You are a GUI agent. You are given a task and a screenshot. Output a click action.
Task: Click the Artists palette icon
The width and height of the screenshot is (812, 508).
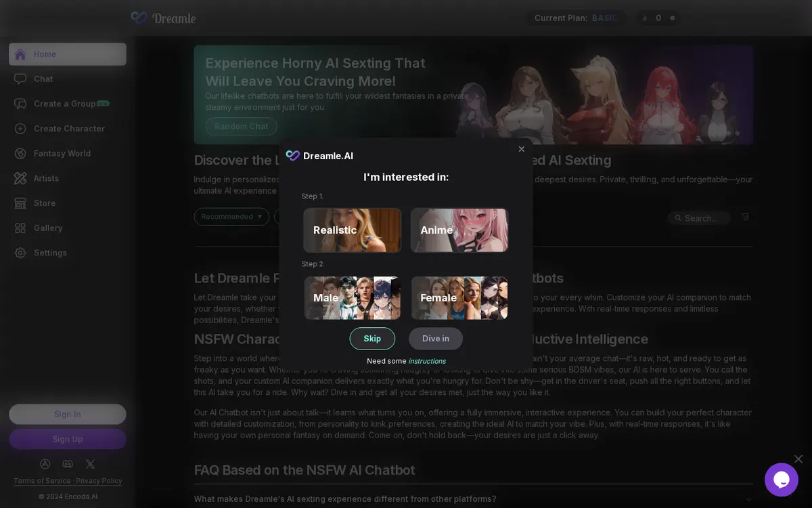tap(20, 178)
